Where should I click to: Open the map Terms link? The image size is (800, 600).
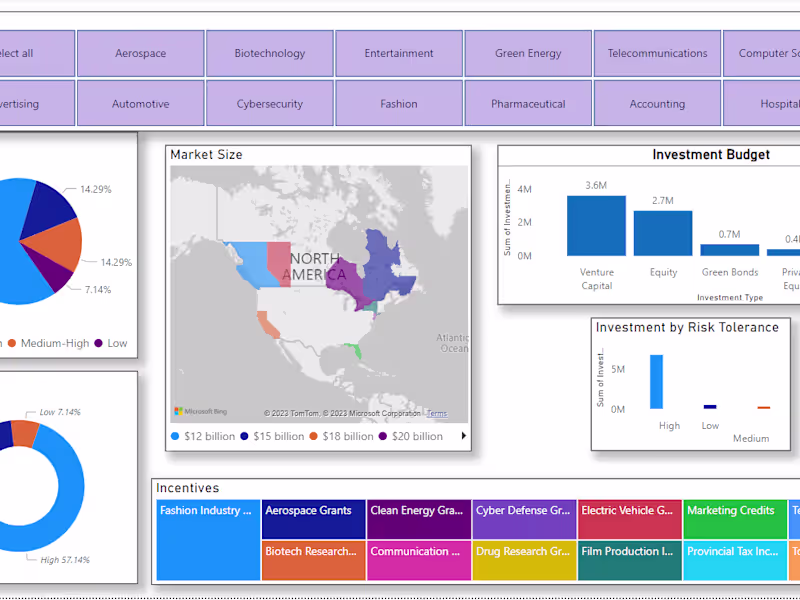(x=437, y=413)
